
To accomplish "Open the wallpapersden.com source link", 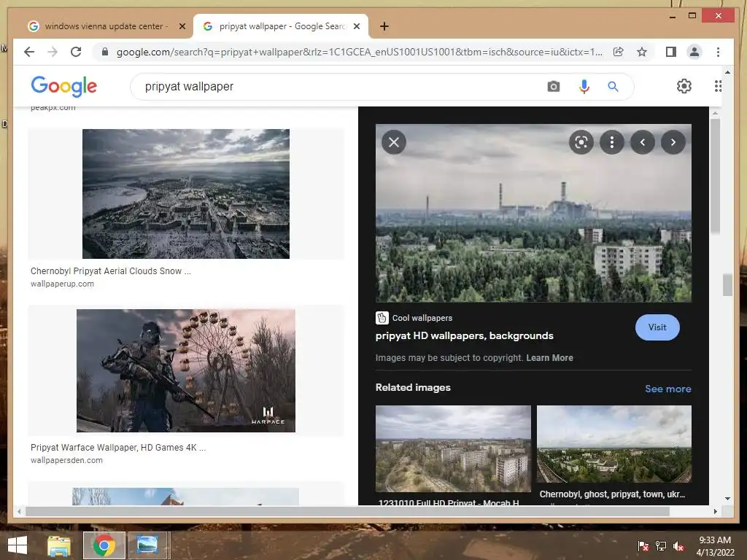I will 66,461.
